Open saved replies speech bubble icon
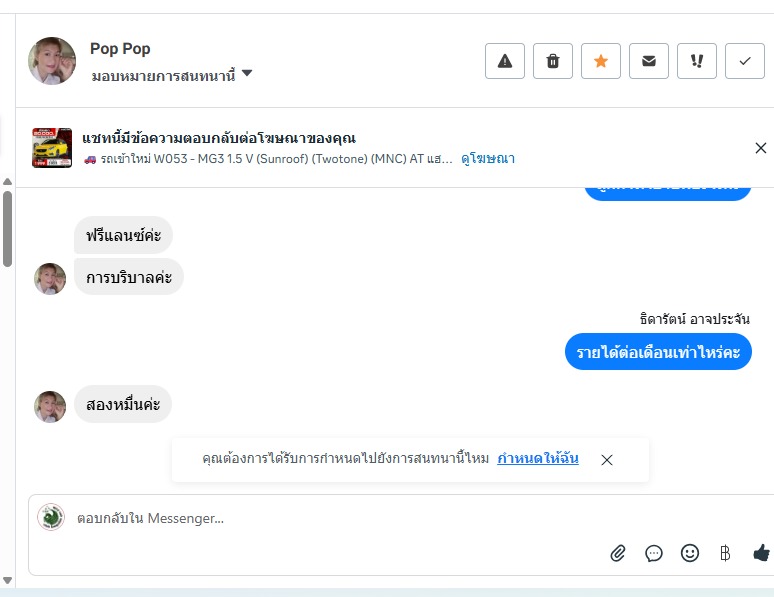 [x=654, y=553]
